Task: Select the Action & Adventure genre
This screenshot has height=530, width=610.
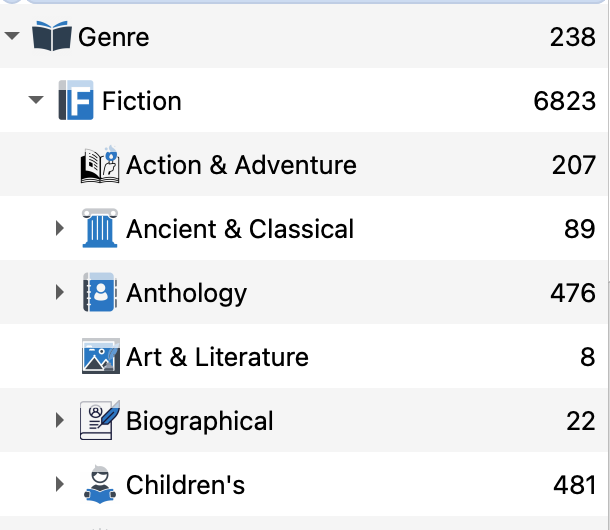Action: click(241, 165)
